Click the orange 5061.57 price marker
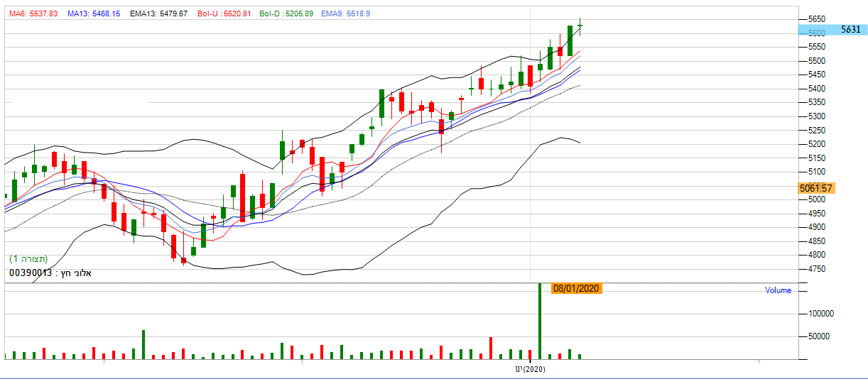Viewport: 868px width, 379px height. point(815,188)
